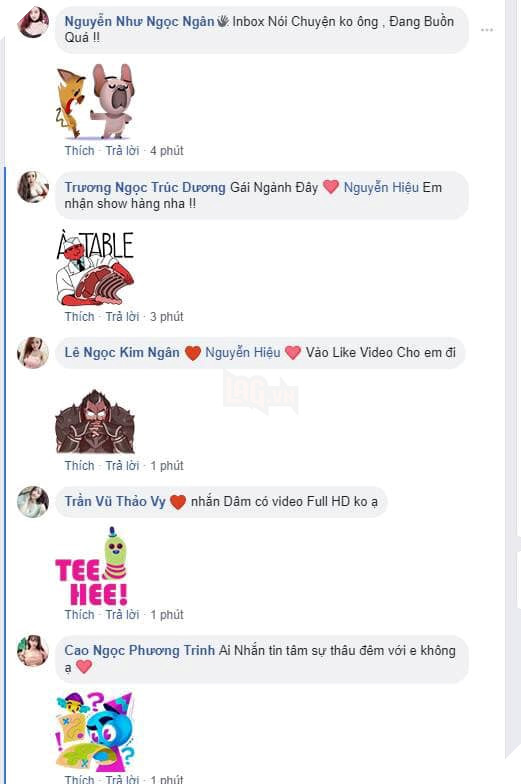
Task: Click Nguyễn Hiệu tag in Lê Ngọc Kim Ngân's comment
Action: (243, 352)
